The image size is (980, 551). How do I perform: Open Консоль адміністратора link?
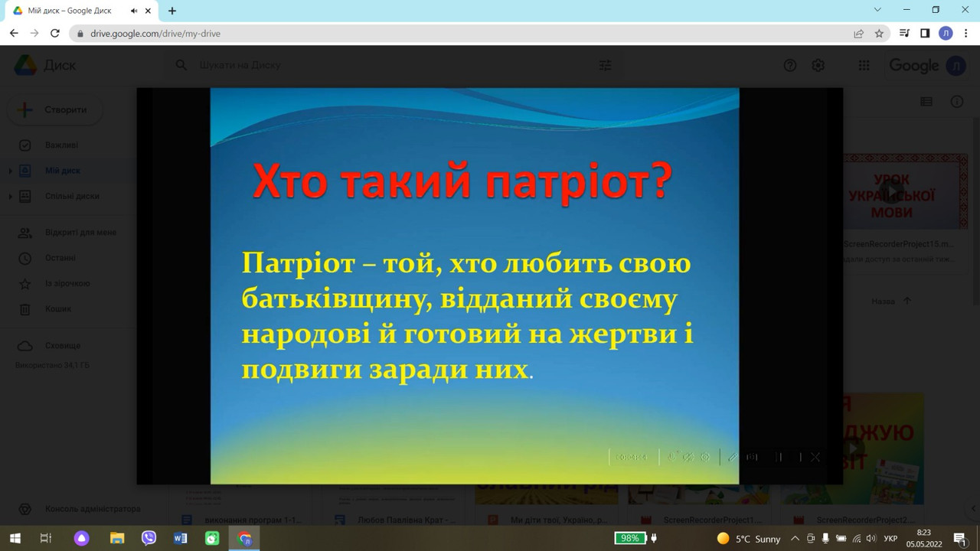coord(80,508)
